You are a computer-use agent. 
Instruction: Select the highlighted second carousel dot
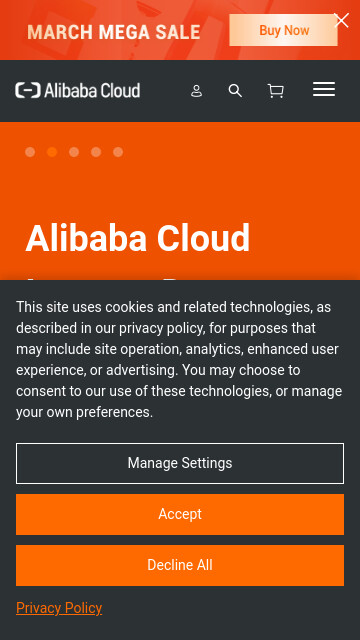coord(52,152)
